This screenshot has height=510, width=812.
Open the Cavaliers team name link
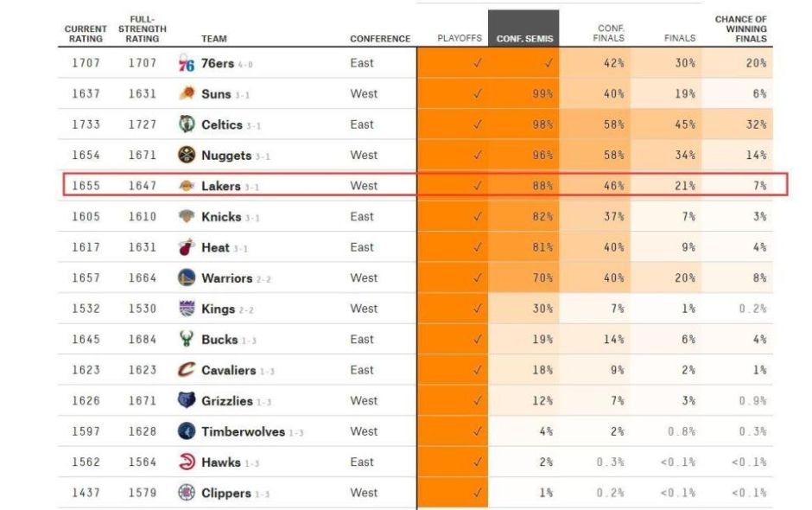click(x=228, y=371)
